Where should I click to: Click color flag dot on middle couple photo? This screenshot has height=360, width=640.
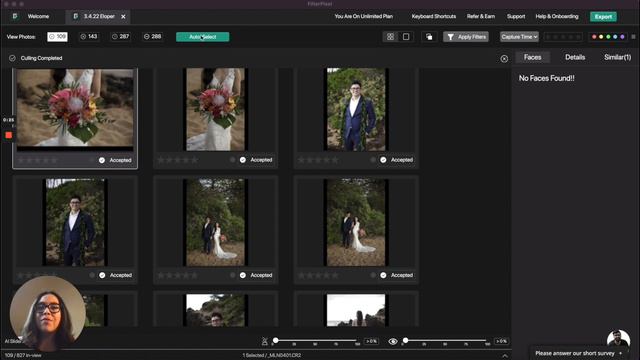point(232,275)
